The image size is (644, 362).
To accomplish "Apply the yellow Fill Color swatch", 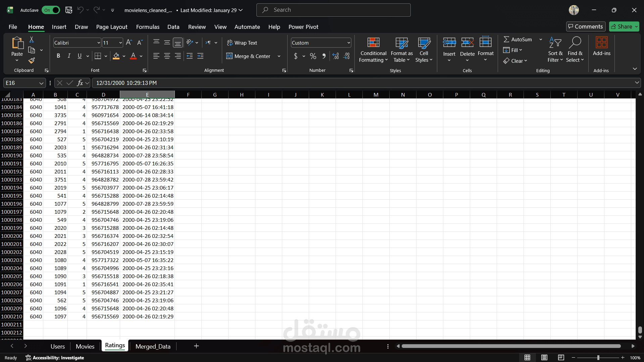I will (116, 56).
